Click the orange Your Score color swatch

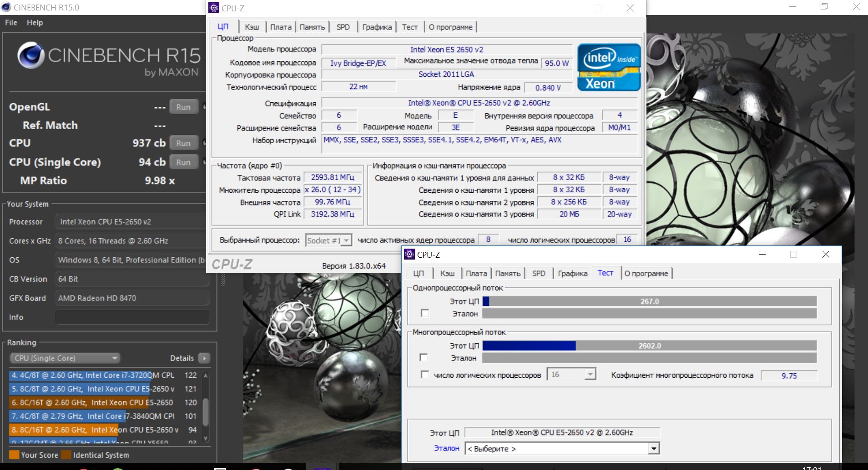[14, 455]
